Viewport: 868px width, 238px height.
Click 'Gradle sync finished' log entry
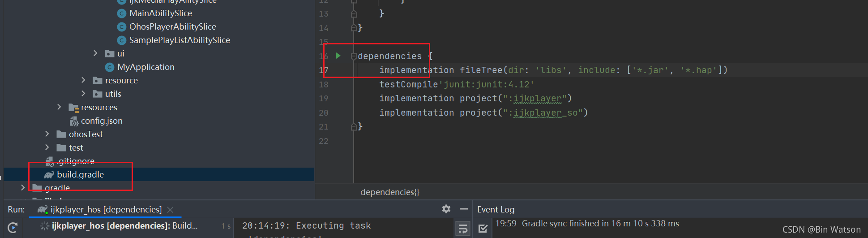point(600,223)
